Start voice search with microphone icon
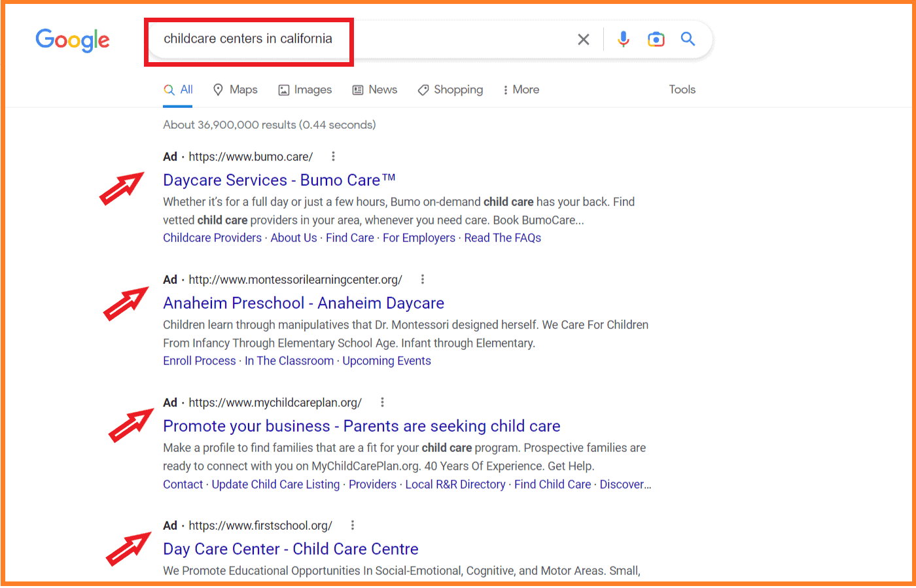The height and width of the screenshot is (588, 916). tap(624, 39)
